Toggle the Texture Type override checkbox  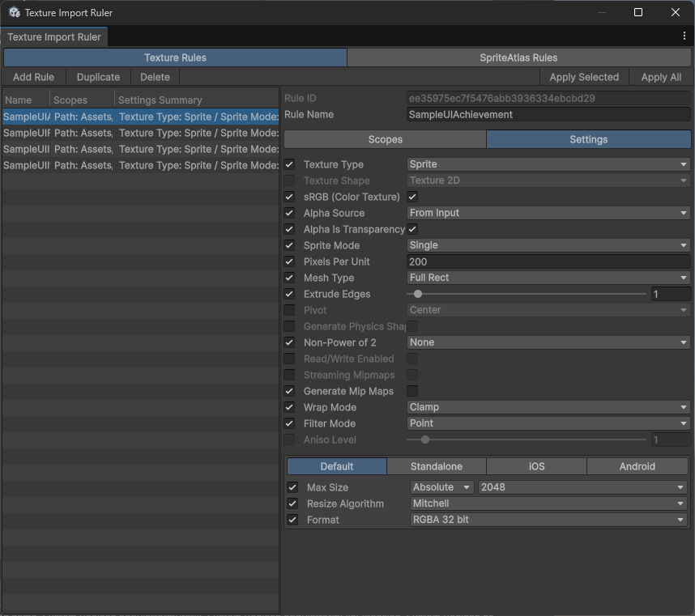pyautogui.click(x=289, y=164)
